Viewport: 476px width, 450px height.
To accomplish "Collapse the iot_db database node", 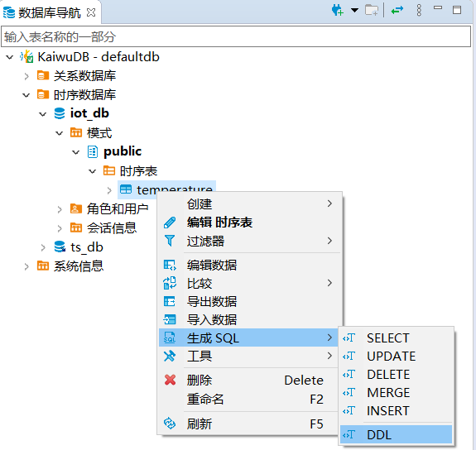I will click(43, 114).
